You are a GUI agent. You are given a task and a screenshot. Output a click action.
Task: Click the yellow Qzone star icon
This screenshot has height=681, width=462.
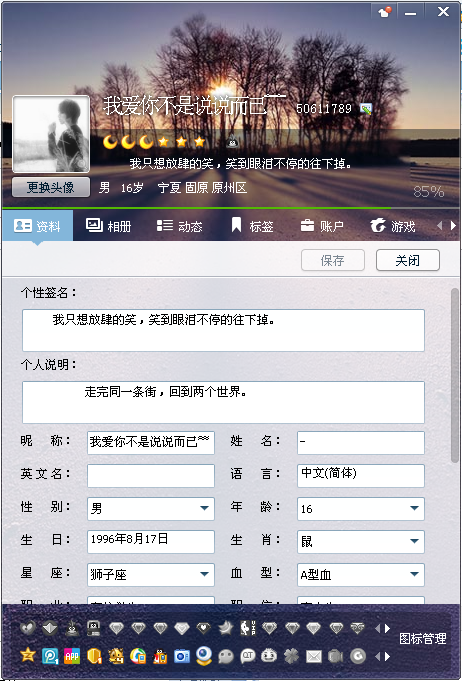(x=28, y=655)
